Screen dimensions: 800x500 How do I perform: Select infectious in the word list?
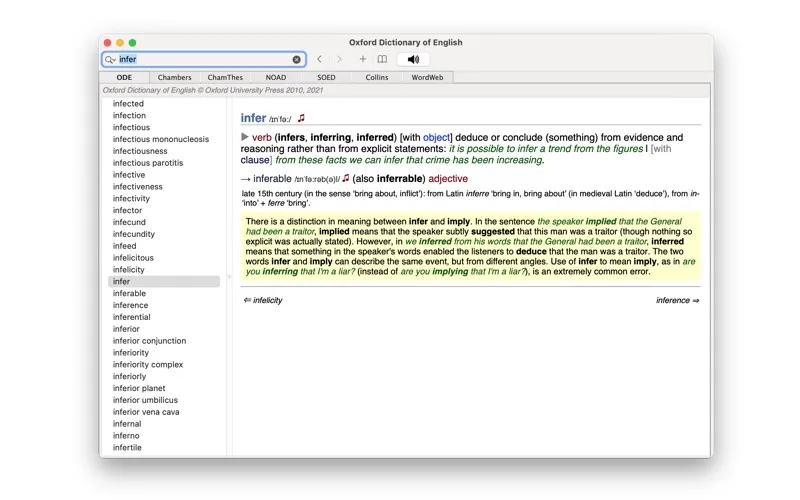(131, 127)
